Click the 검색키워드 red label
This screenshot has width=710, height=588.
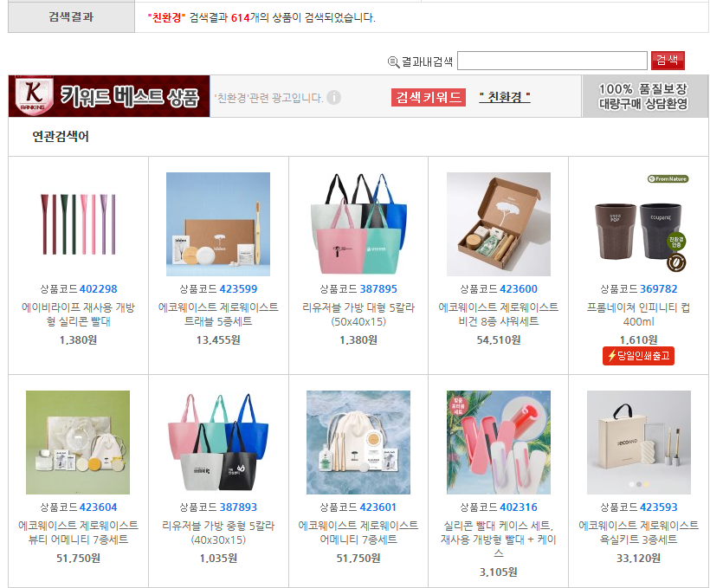(x=429, y=97)
